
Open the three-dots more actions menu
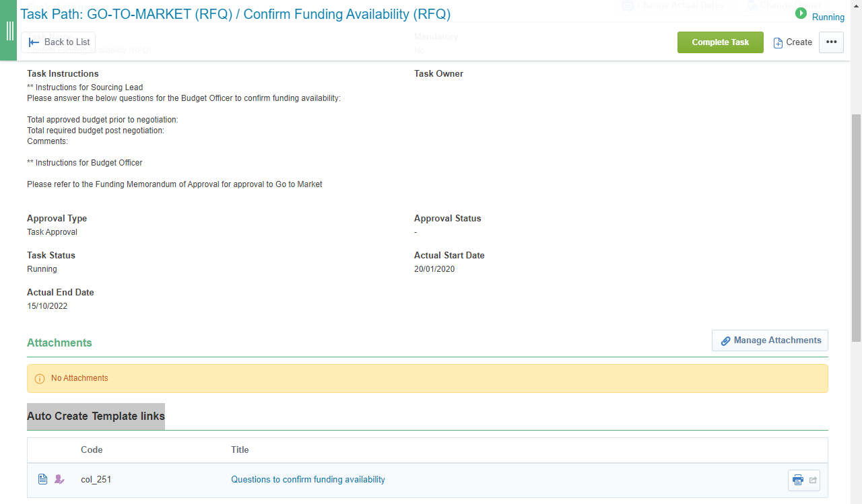pyautogui.click(x=831, y=42)
